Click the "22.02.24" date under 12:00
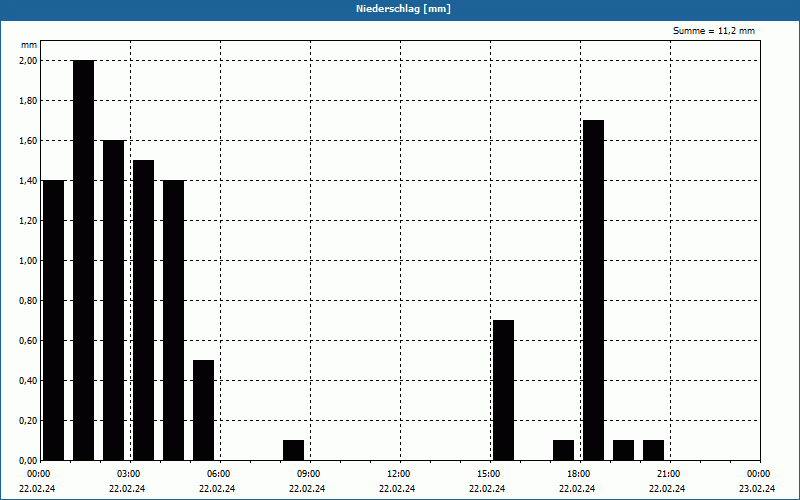The image size is (800, 500). pos(397,489)
